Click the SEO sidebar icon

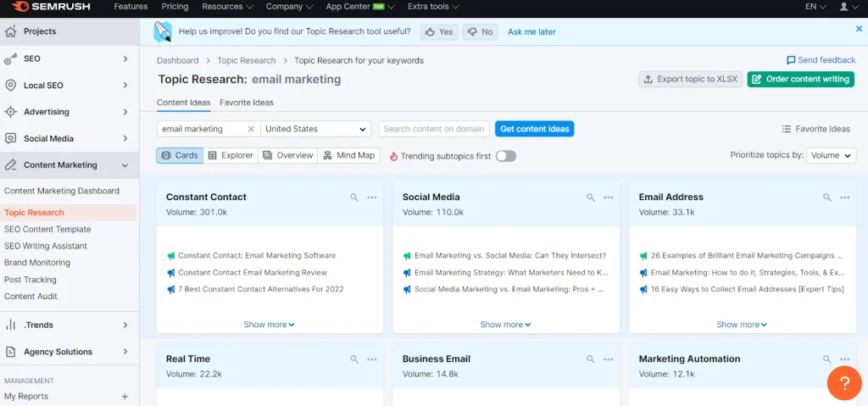[10, 58]
